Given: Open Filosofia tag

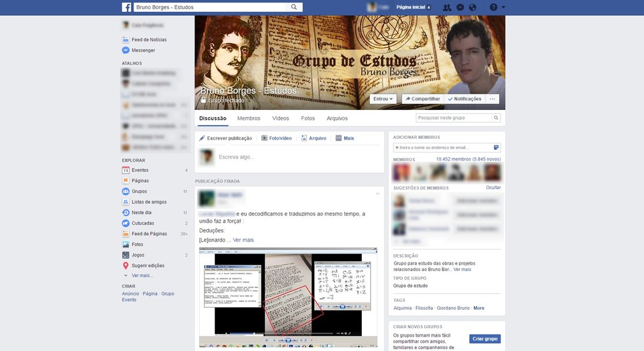Looking at the screenshot, I should (x=424, y=308).
